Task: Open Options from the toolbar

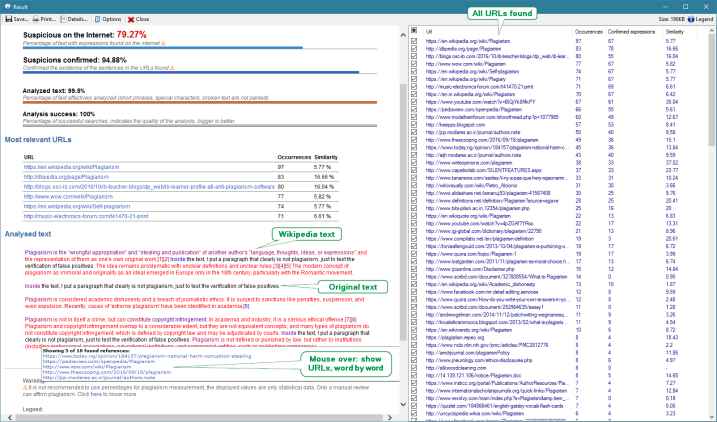Action: click(x=111, y=19)
